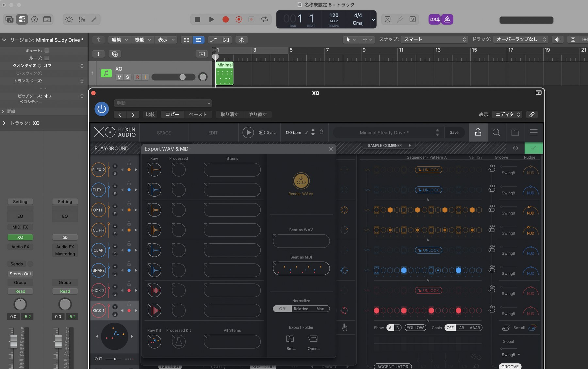The height and width of the screenshot is (369, 588).
Task: Click Minimal MIDI region in timeline
Action: coord(225,73)
